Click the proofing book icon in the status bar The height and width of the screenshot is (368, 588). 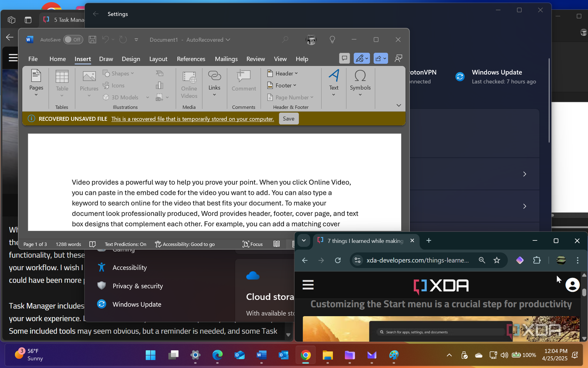[92, 244]
